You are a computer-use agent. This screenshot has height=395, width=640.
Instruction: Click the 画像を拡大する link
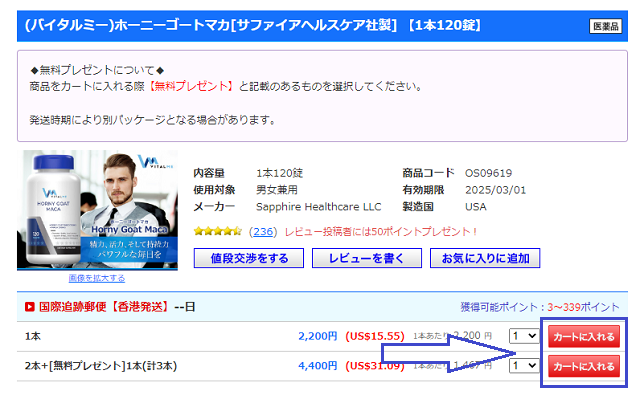click(97, 278)
